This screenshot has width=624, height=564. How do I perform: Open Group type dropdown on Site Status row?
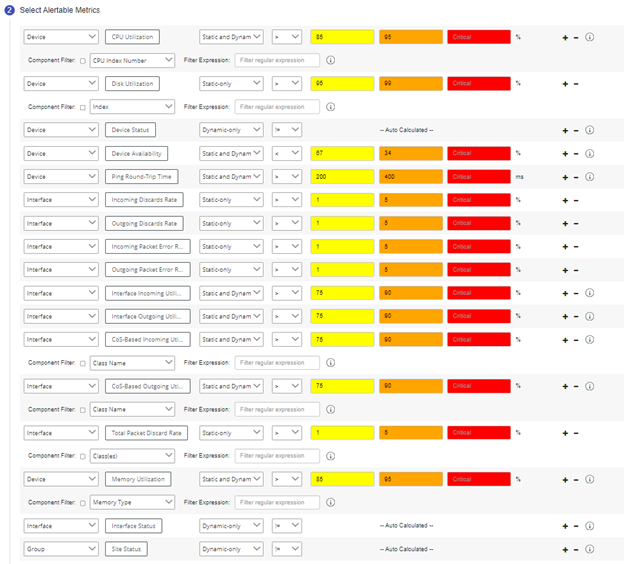[60, 549]
